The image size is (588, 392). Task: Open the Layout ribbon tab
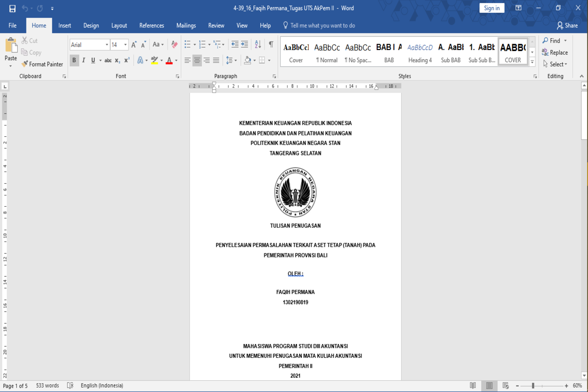pyautogui.click(x=119, y=25)
